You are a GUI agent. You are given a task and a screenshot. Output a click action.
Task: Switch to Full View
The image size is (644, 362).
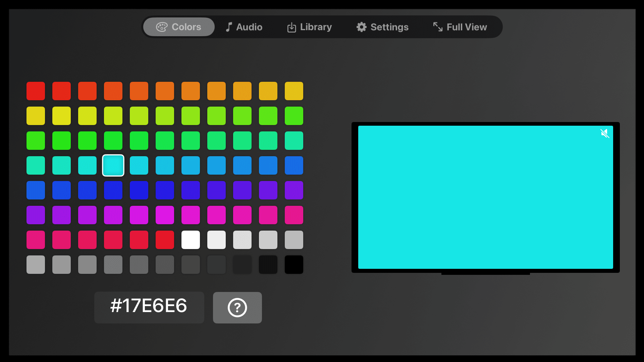pyautogui.click(x=460, y=27)
